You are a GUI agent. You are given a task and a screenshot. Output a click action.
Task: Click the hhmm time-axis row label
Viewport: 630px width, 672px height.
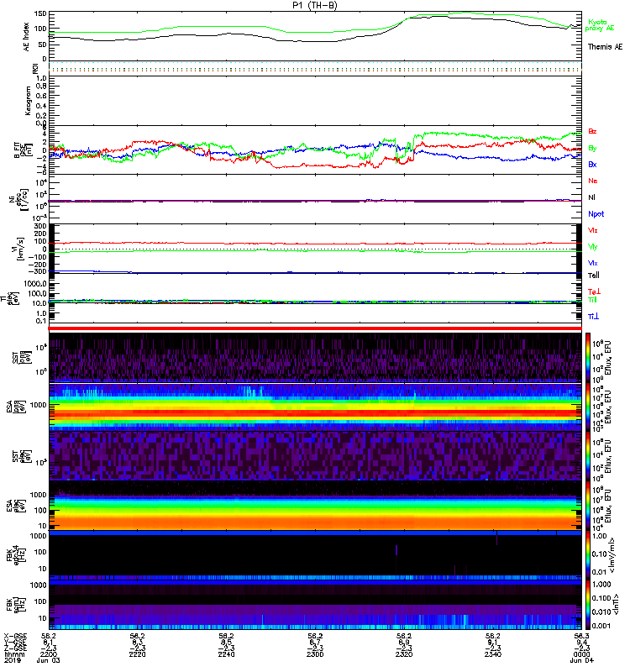click(x=13, y=654)
